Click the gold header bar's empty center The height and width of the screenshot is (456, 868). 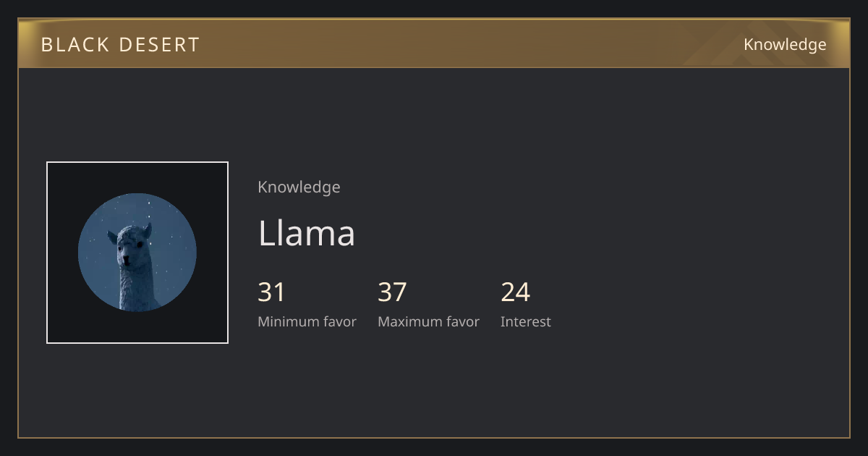[x=470, y=45]
